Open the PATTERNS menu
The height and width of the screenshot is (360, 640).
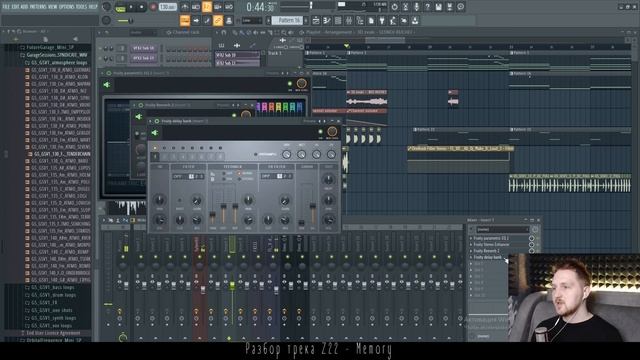[x=38, y=7]
